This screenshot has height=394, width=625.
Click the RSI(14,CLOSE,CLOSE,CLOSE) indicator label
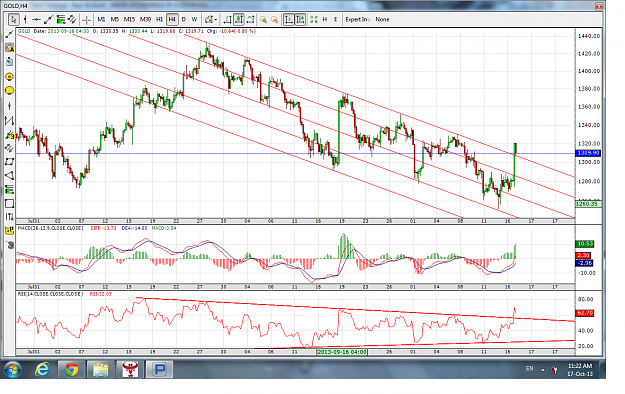coord(51,294)
